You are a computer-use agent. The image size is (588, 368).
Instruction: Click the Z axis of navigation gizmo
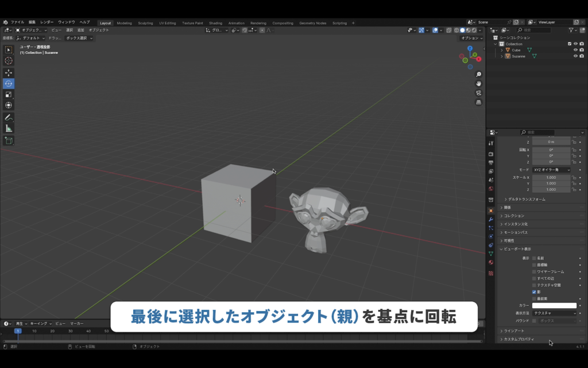click(470, 48)
